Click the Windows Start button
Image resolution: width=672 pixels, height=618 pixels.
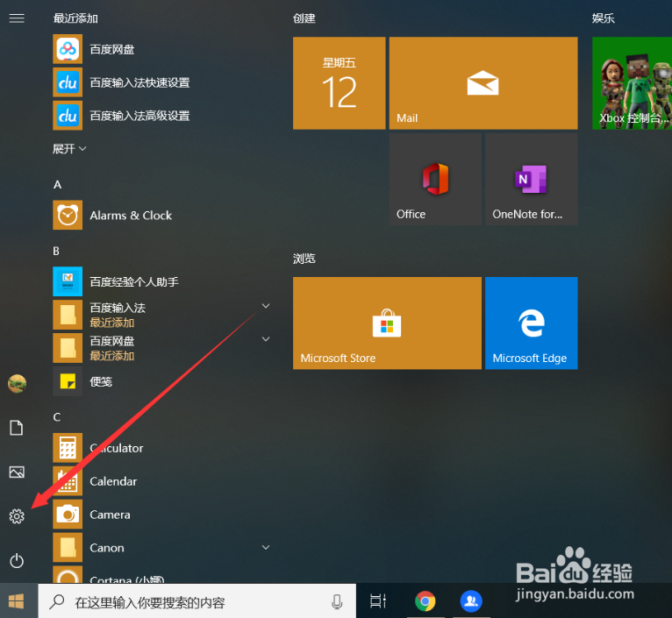click(17, 600)
